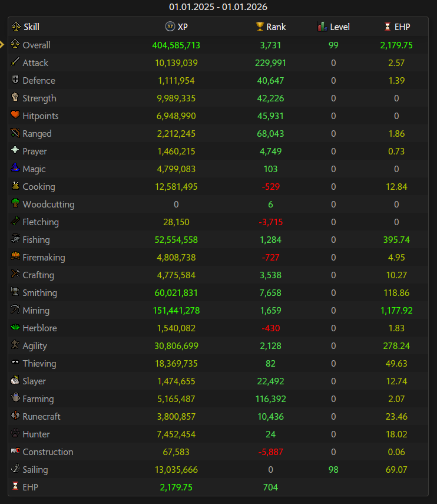The image size is (437, 504).
Task: Click the Attack sword icon
Action: [15, 61]
